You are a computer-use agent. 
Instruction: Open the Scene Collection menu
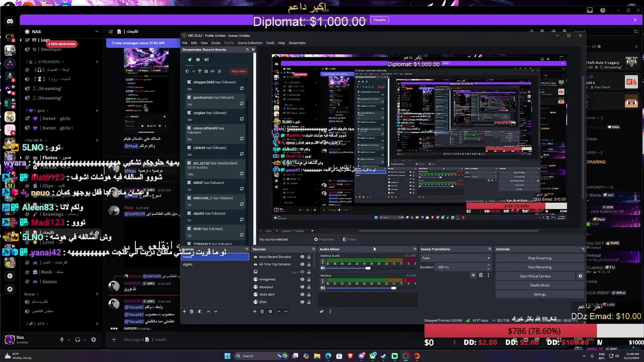click(x=250, y=43)
